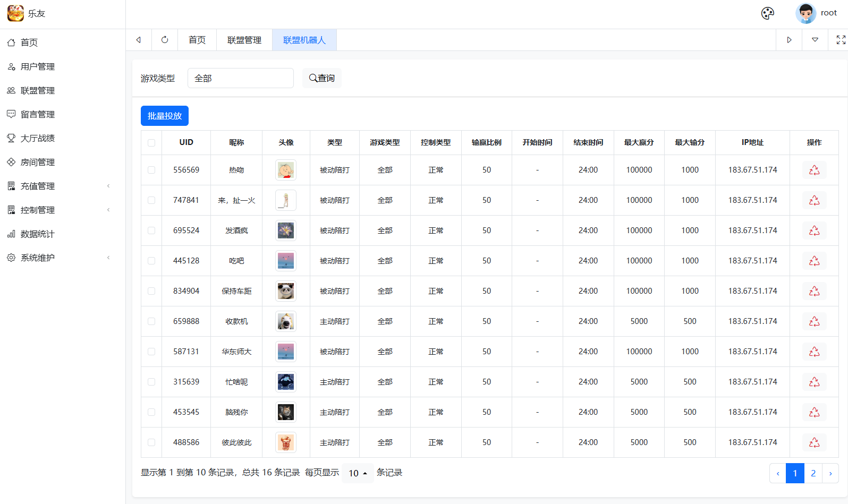848x504 pixels.
Task: Click the recycle icon for UID 488586
Action: (x=814, y=442)
